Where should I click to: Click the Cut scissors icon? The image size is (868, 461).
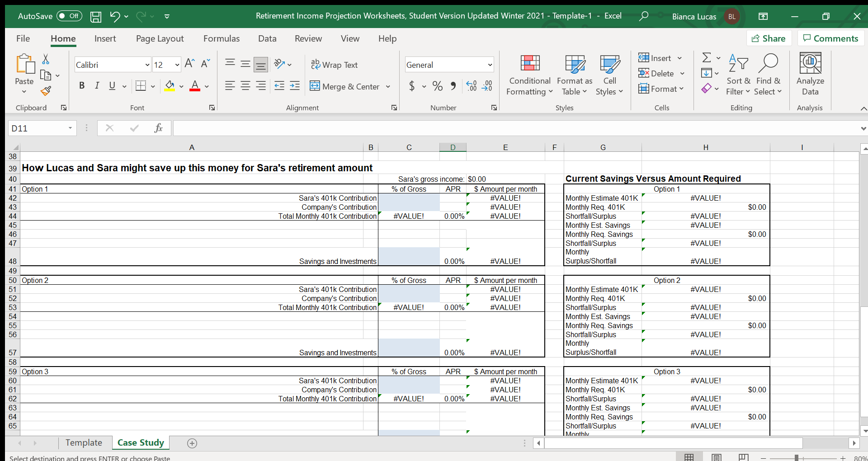point(46,59)
